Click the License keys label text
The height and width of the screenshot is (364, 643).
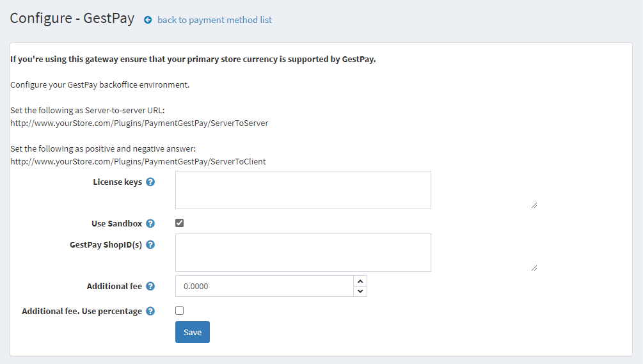tap(117, 182)
